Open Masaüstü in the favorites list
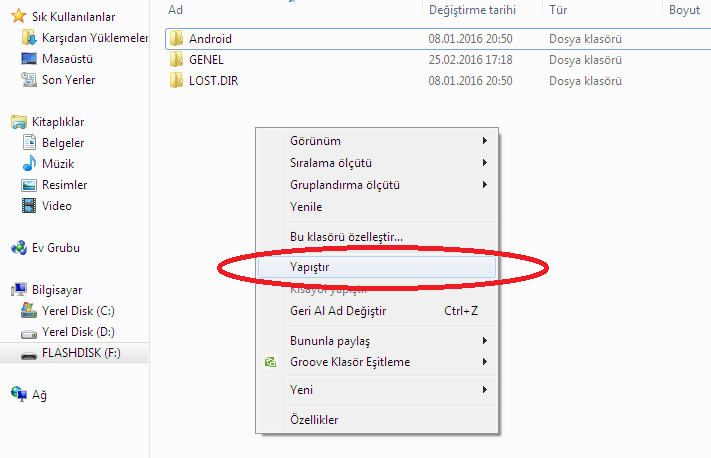 click(x=67, y=58)
